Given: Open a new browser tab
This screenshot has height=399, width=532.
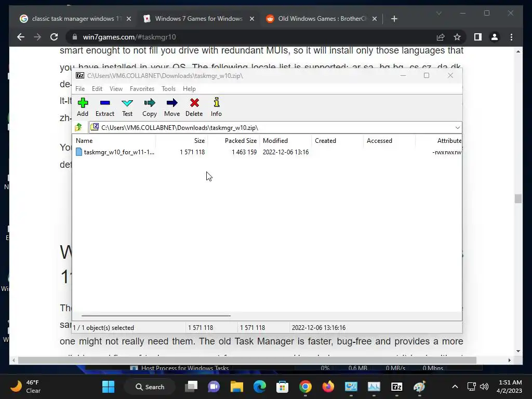Looking at the screenshot, I should click(x=394, y=19).
